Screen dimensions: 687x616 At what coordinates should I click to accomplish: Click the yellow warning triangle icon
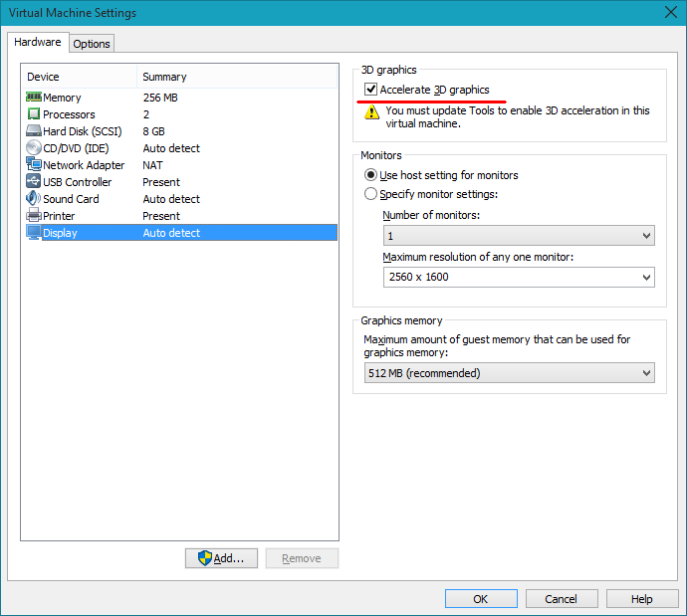tap(372, 112)
